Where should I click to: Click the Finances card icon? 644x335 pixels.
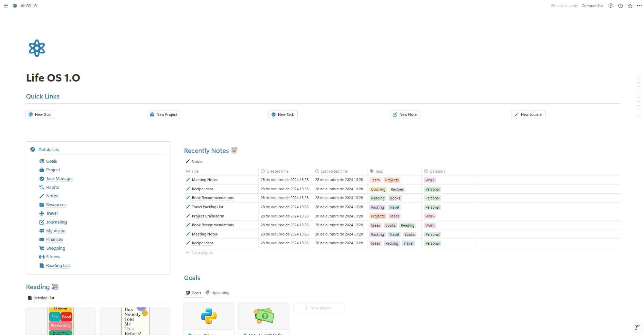click(42, 240)
